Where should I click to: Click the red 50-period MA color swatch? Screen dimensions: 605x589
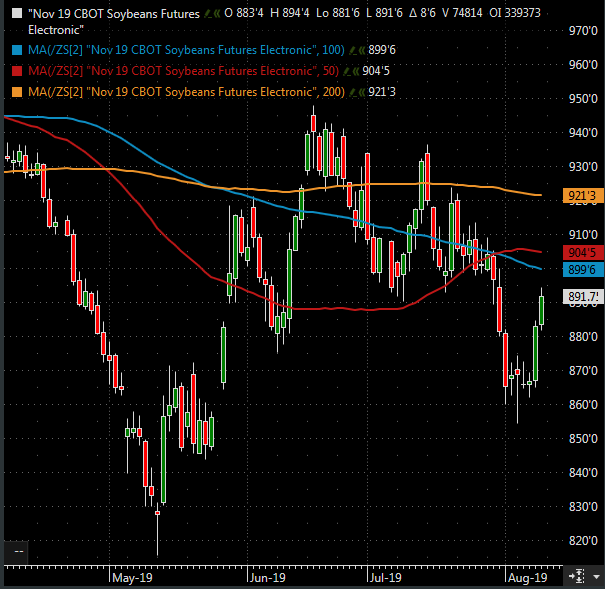(x=17, y=71)
